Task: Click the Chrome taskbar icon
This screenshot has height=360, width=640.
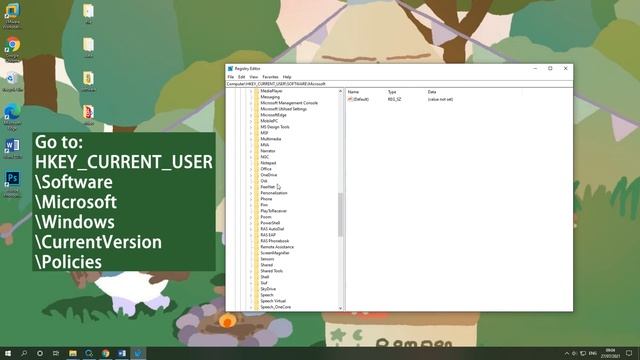Action: (x=106, y=353)
